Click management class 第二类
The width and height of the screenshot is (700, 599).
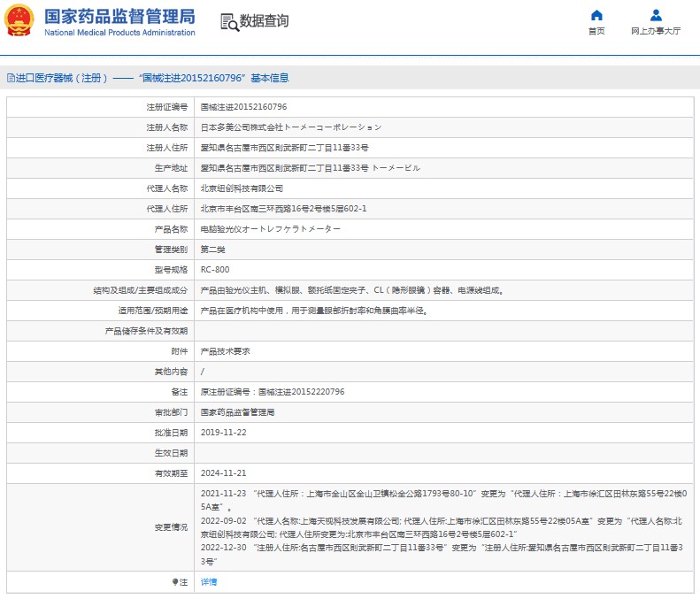[x=212, y=250]
